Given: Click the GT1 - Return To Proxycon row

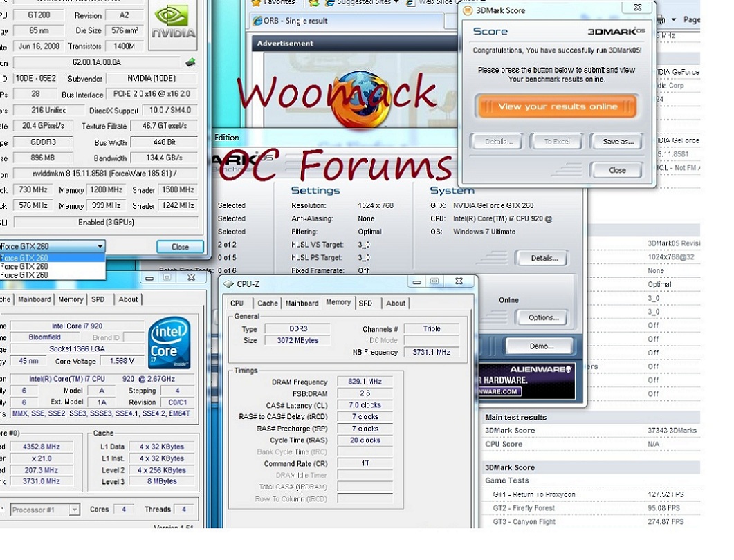Looking at the screenshot, I should point(591,494).
